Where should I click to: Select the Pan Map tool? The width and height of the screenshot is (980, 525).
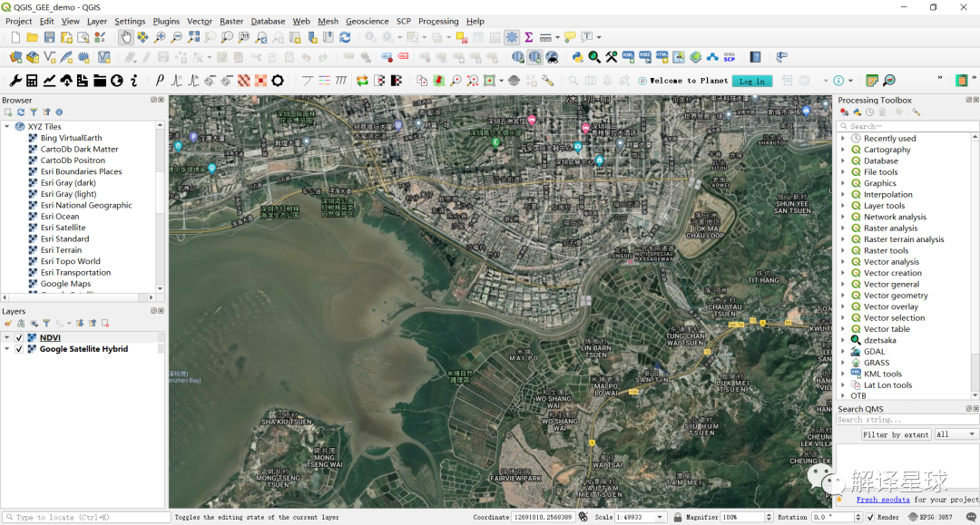coord(127,36)
